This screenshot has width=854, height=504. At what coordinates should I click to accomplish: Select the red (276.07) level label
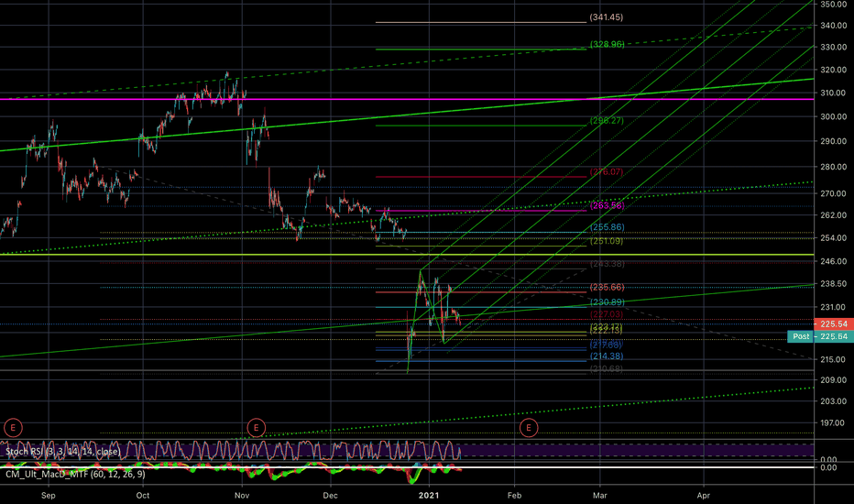pos(607,171)
